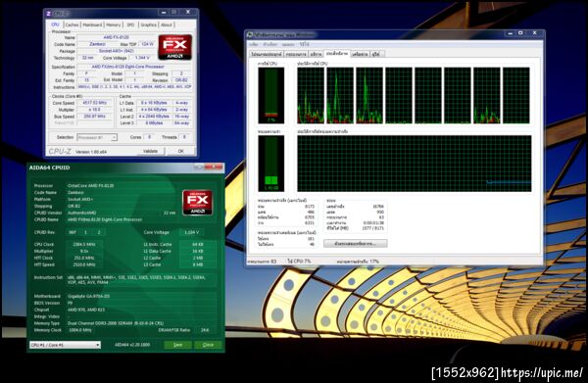The width and height of the screenshot is (588, 383).
Task: Open the Options menu in Task Manager
Action: pyautogui.click(x=270, y=44)
